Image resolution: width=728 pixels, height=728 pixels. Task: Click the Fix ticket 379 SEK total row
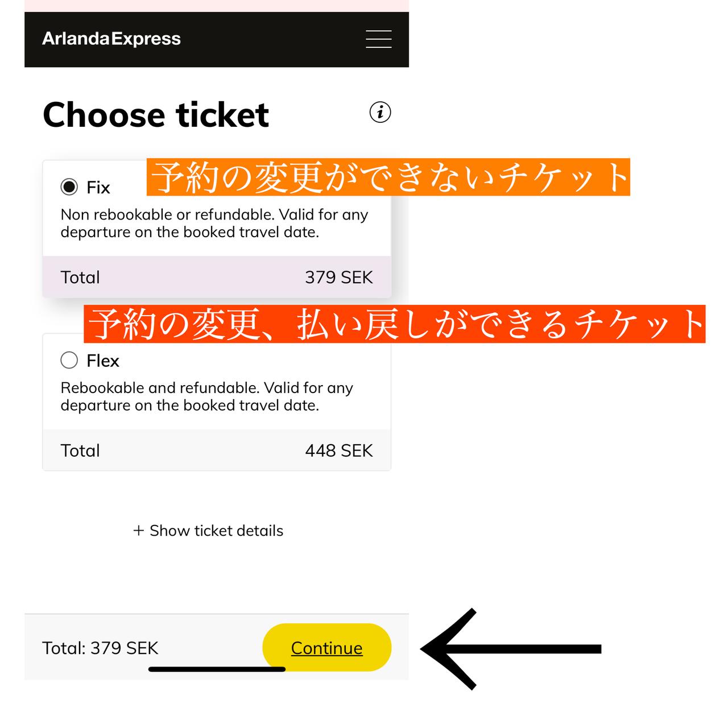click(217, 277)
